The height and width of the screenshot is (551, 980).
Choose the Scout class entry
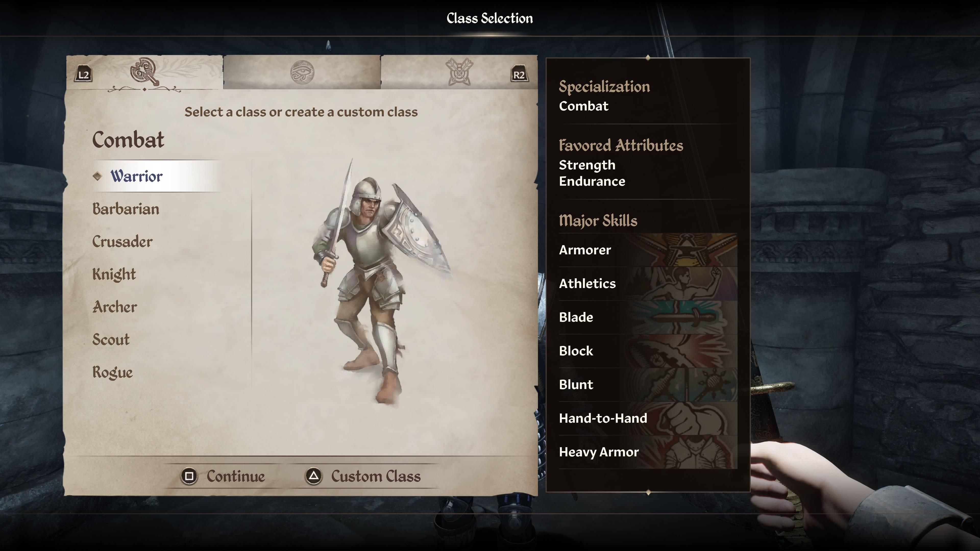pyautogui.click(x=111, y=340)
